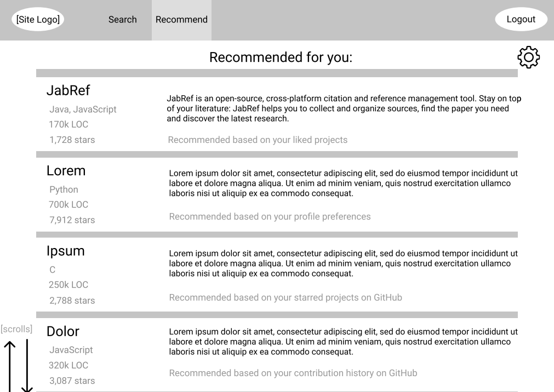Log out using the Logout button

[x=521, y=19]
